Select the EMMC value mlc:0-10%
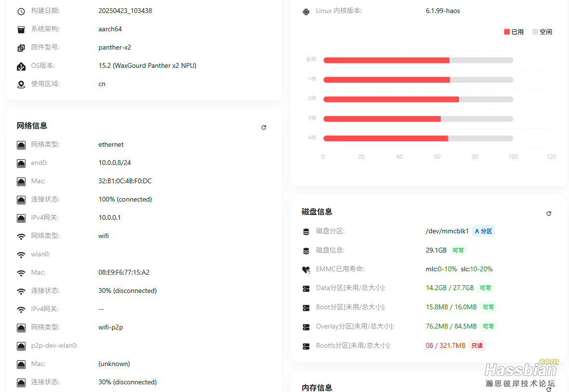569x392 pixels. click(x=441, y=269)
